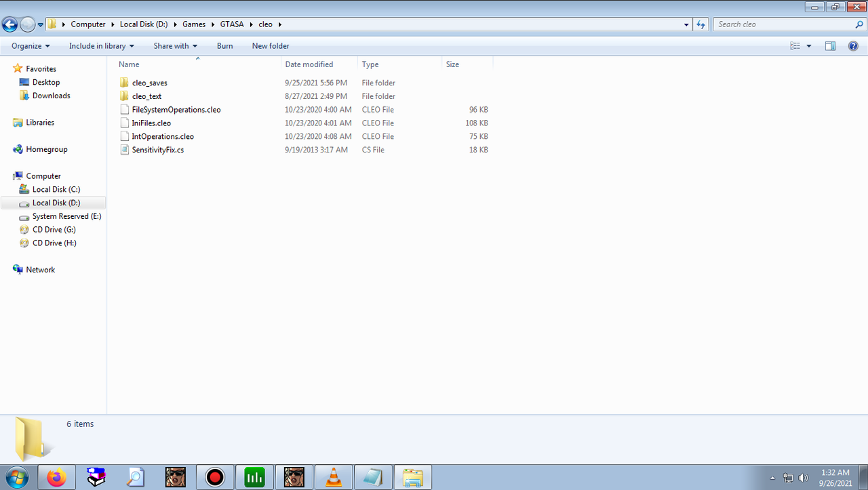
Task: Click the taskbar clock showing 1:32 AM
Action: click(834, 478)
